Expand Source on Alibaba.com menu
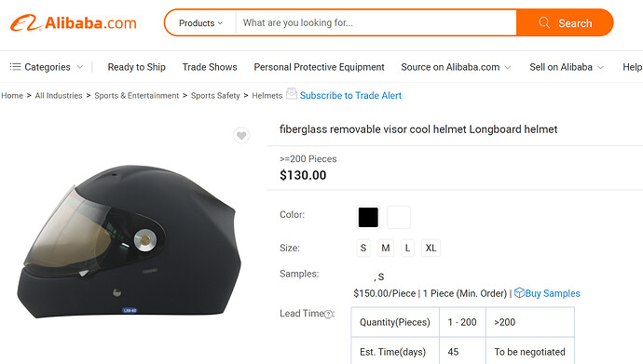The width and height of the screenshot is (643, 364). point(456,67)
